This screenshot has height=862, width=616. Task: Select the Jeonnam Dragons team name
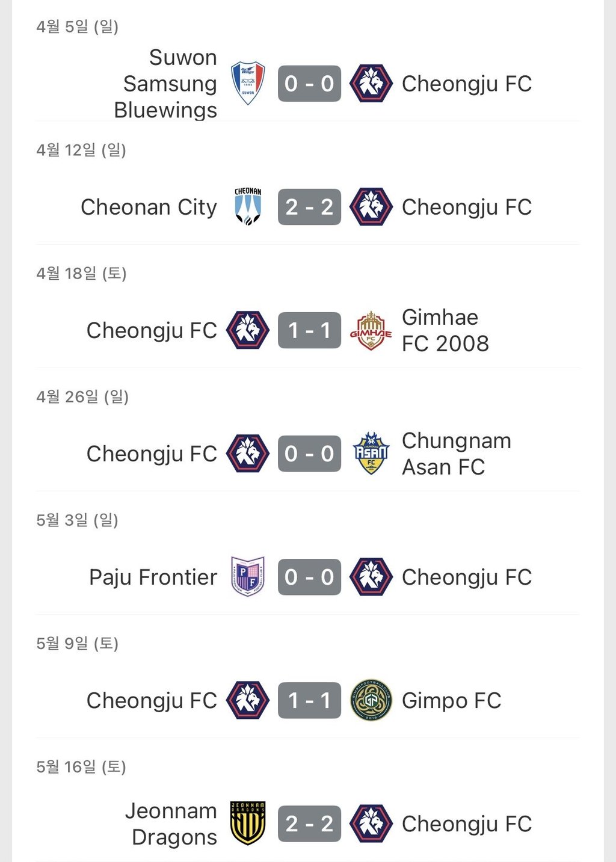tap(171, 824)
